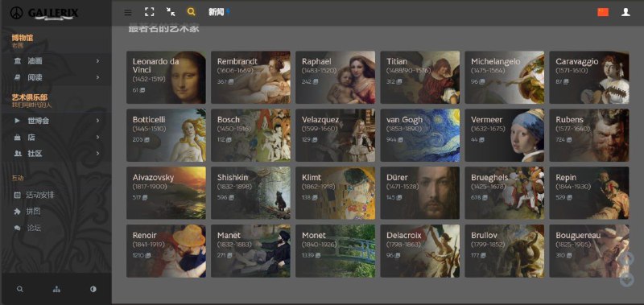The width and height of the screenshot is (644, 305).
Task: Click the calendar icon beside 活动安排
Action: pyautogui.click(x=17, y=195)
